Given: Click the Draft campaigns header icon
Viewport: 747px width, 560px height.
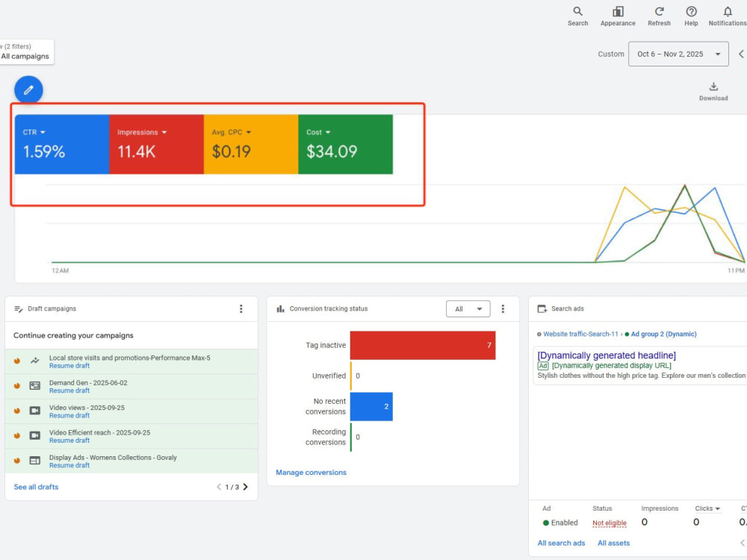Looking at the screenshot, I should (x=19, y=309).
